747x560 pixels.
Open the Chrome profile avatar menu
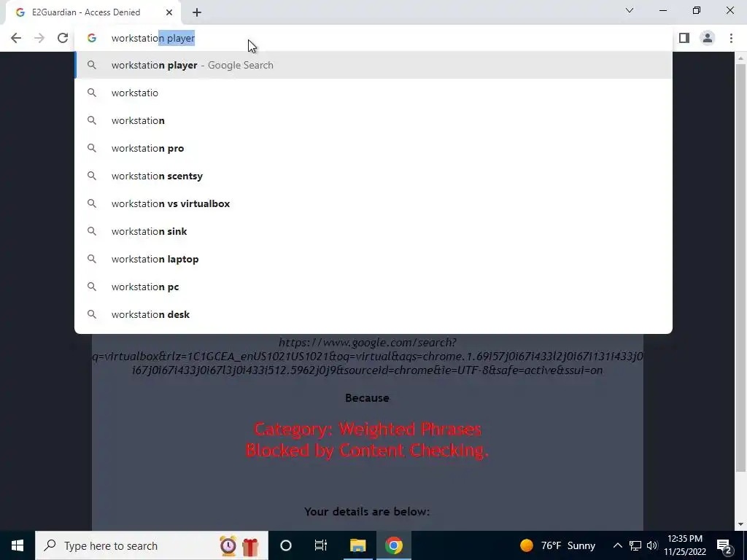(x=708, y=38)
